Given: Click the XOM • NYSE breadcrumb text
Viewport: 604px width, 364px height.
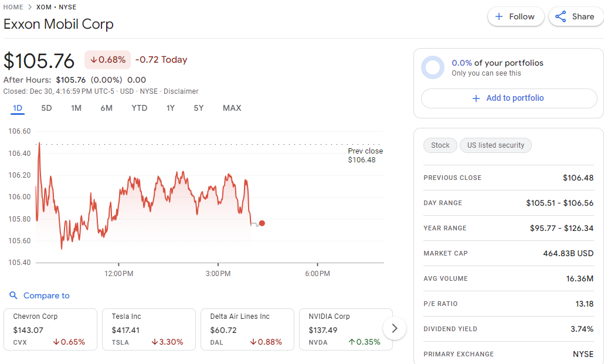Looking at the screenshot, I should [x=56, y=7].
